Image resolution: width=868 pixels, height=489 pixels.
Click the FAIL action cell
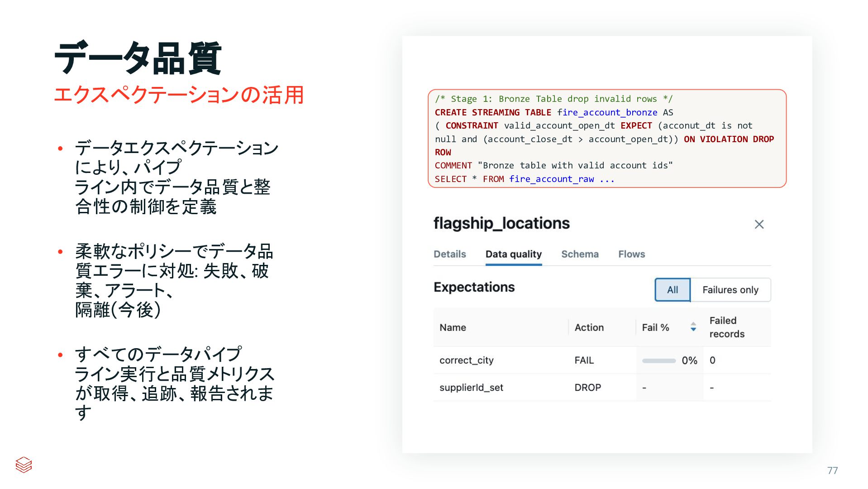584,360
